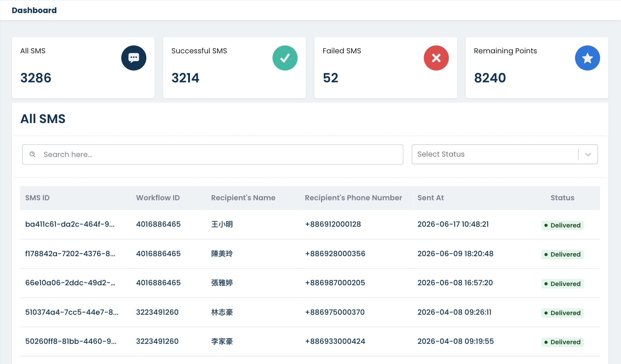Click the Dashboard title
Screen dimensions: 621x364
[34, 10]
